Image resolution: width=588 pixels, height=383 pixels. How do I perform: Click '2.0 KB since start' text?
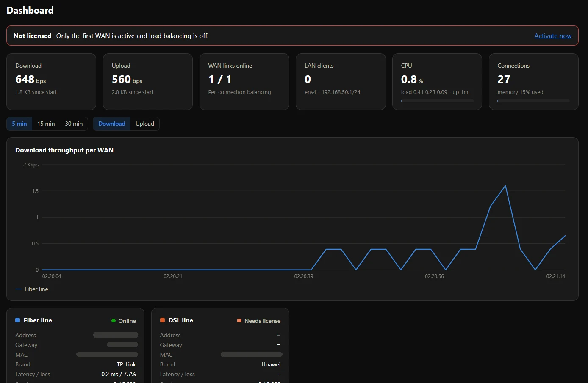pos(133,92)
